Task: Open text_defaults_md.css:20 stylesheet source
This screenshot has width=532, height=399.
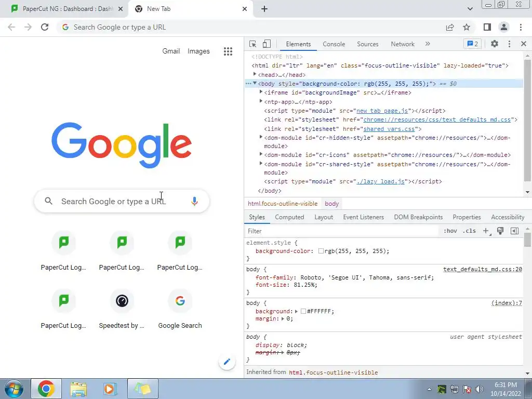Action: [x=483, y=270]
